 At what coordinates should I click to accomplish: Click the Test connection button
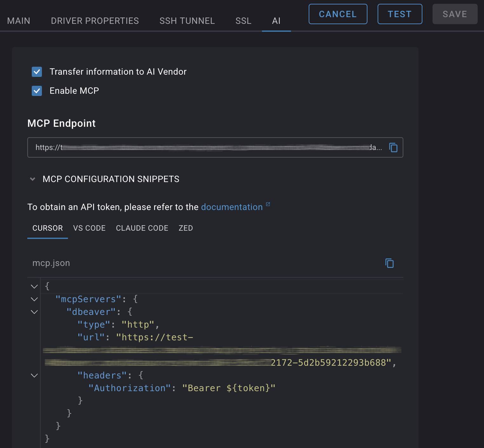point(400,14)
